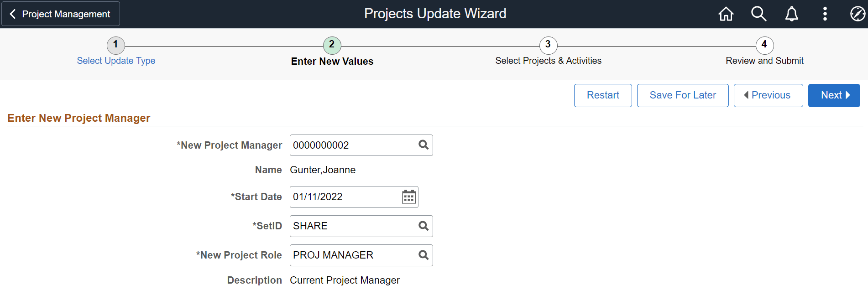
Task: Click the Next button
Action: (834, 95)
